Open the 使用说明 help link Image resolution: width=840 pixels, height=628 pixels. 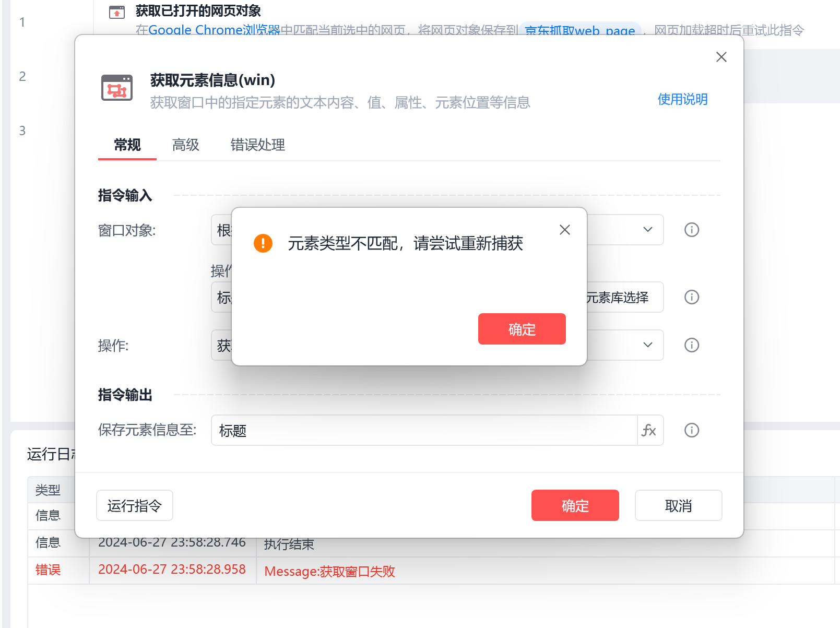pos(682,99)
